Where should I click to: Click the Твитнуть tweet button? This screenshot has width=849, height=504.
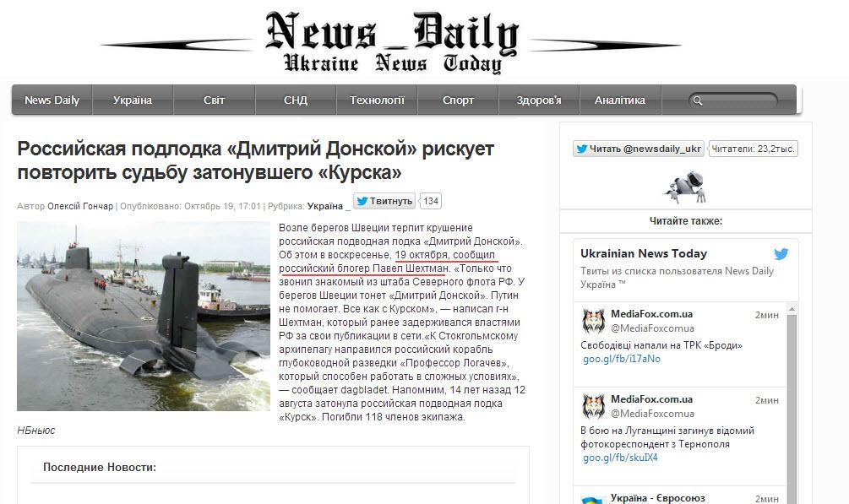[x=384, y=201]
